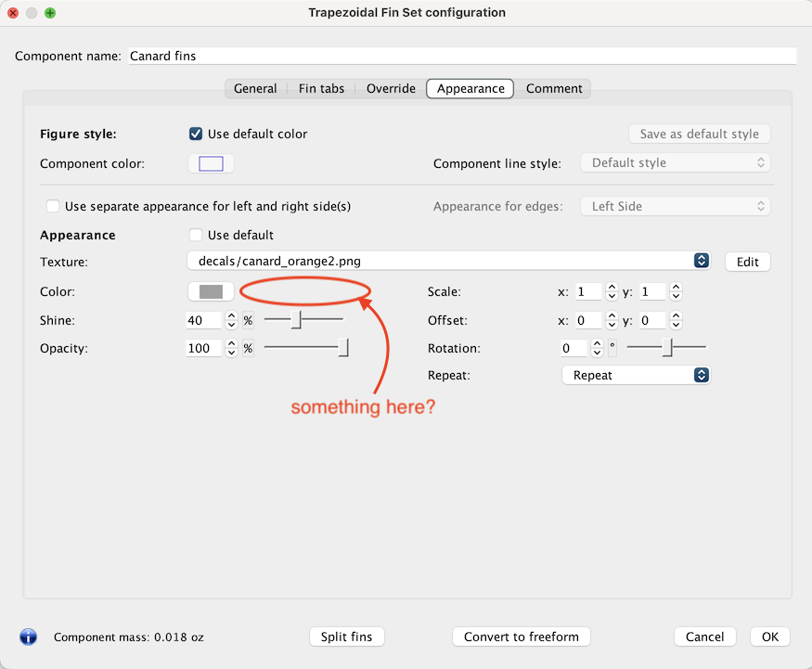Click inside the Component name text field

[x=371, y=56]
